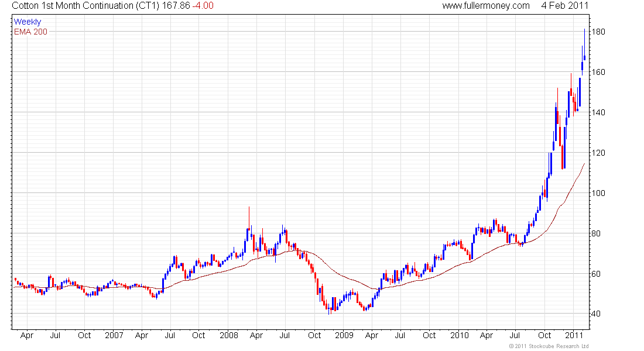Click the Stockcube Research Ltd copyright notice

pyautogui.click(x=548, y=346)
